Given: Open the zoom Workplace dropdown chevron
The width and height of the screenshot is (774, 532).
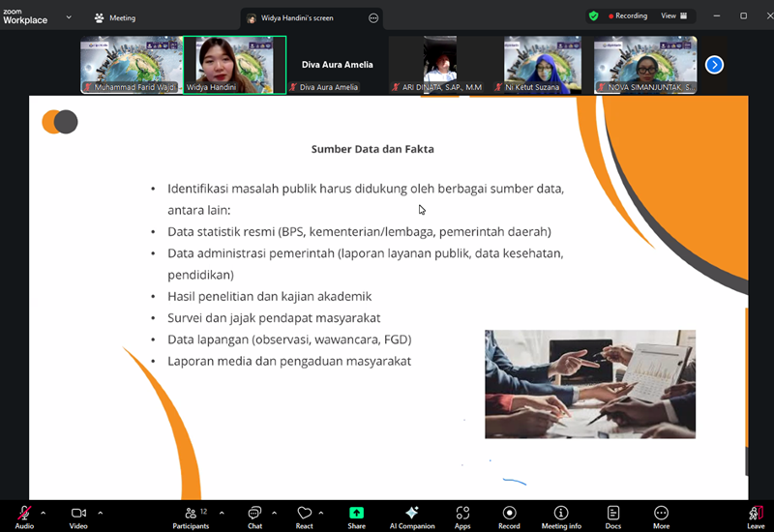Looking at the screenshot, I should 69,17.
